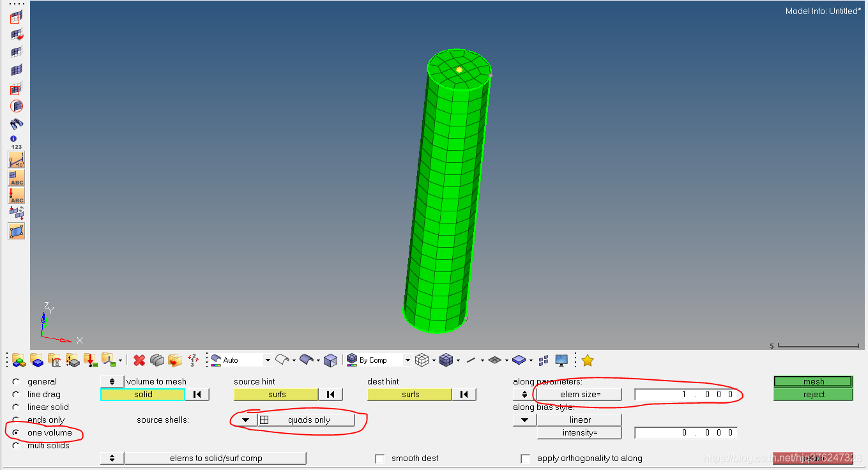Click the distance measure icon
The width and height of the screenshot is (868, 470).
click(x=17, y=160)
